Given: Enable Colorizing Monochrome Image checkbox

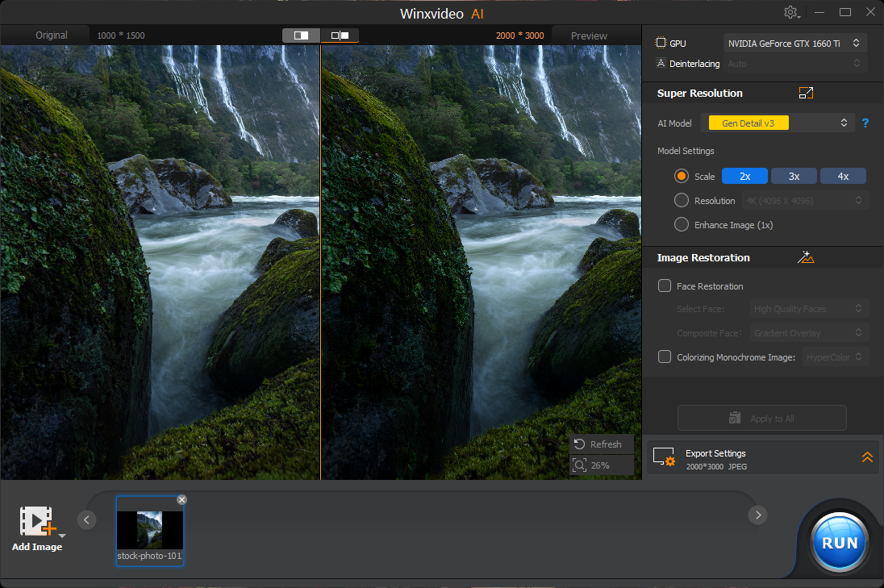Looking at the screenshot, I should click(x=665, y=357).
